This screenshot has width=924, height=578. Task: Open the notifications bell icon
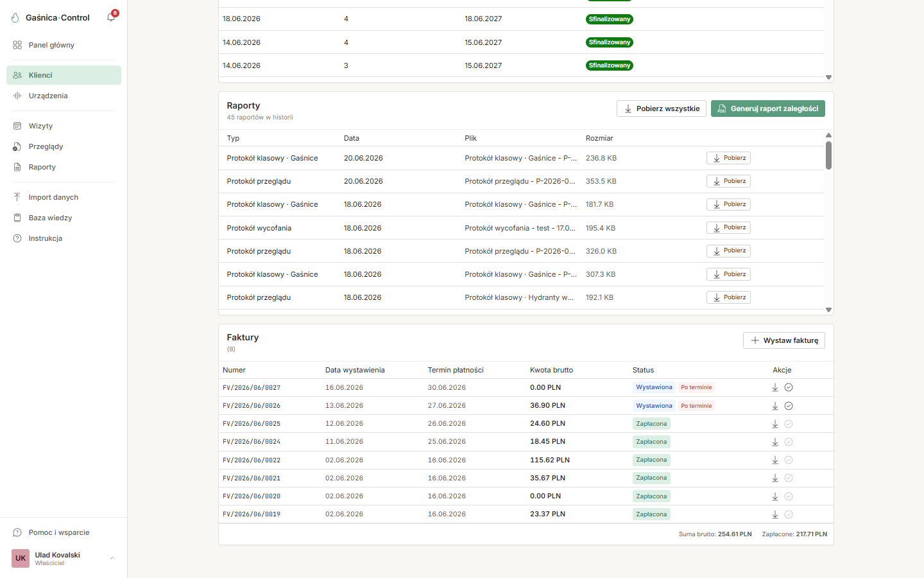click(x=111, y=17)
